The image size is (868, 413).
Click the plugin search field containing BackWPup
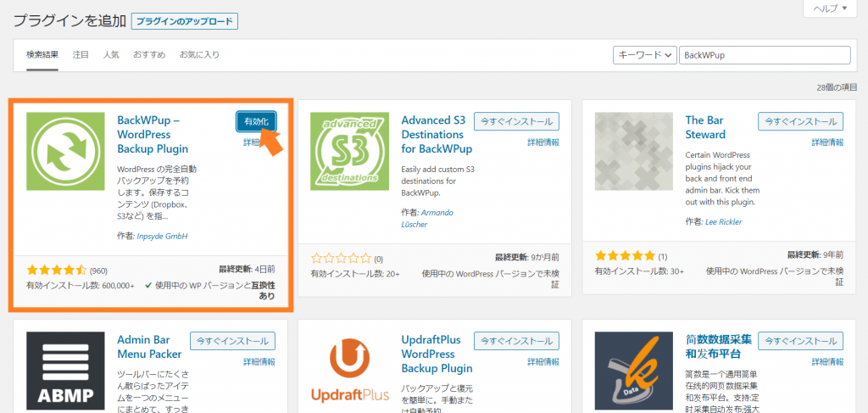pyautogui.click(x=765, y=55)
